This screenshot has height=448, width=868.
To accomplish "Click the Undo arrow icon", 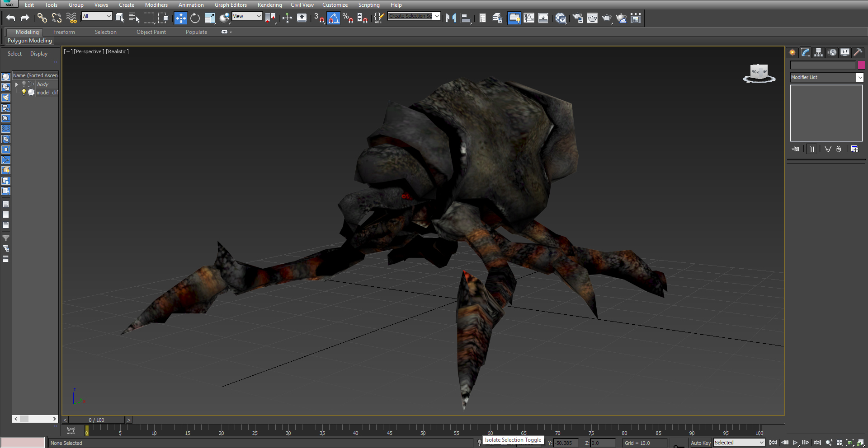I will pyautogui.click(x=11, y=18).
